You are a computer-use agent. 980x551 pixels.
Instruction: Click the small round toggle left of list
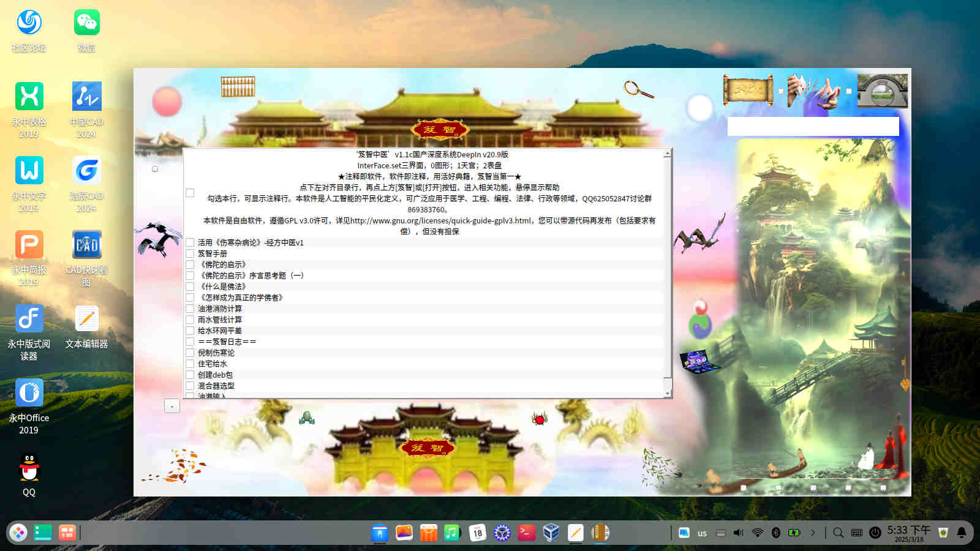[x=155, y=169]
